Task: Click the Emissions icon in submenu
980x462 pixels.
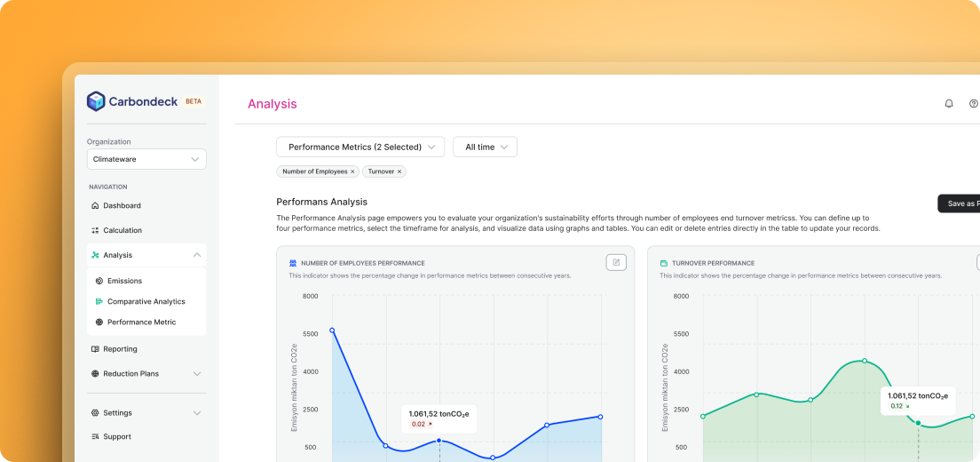Action: [x=99, y=281]
